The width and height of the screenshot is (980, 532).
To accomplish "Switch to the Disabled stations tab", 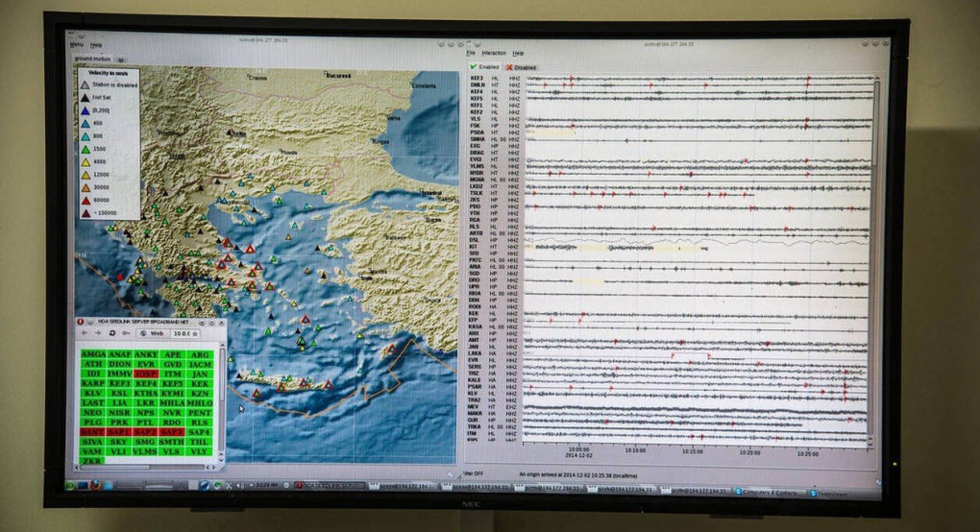I will pos(521,67).
